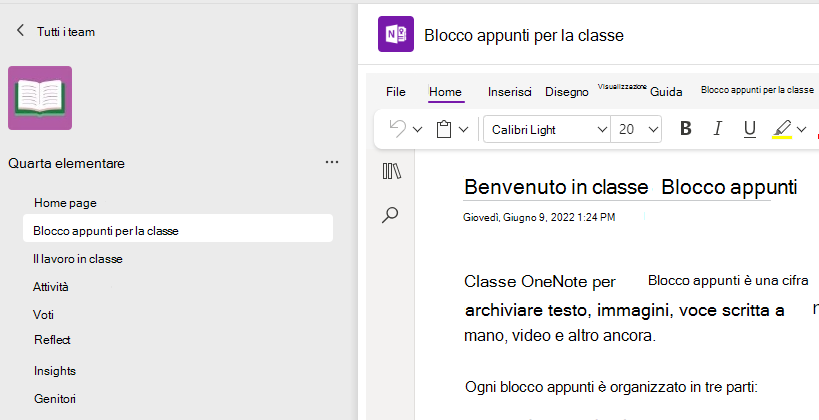This screenshot has width=819, height=420.
Task: Click the Paste clipboard icon
Action: click(443, 129)
